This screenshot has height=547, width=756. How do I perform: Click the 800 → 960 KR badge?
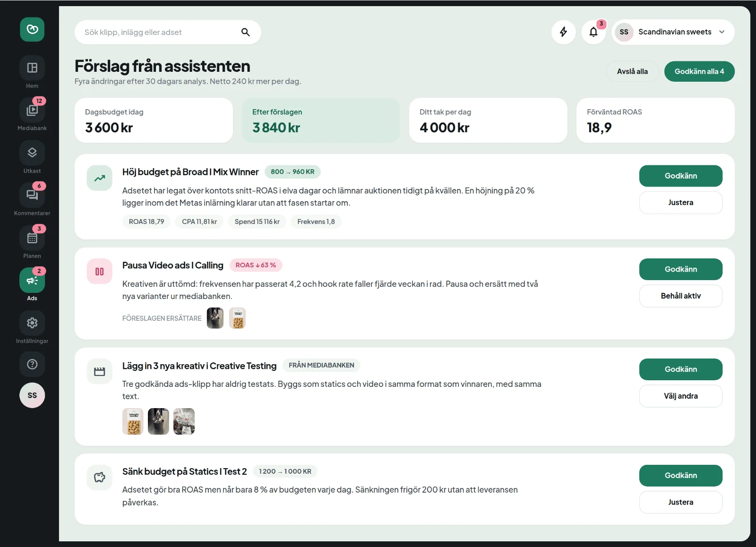[x=292, y=172]
